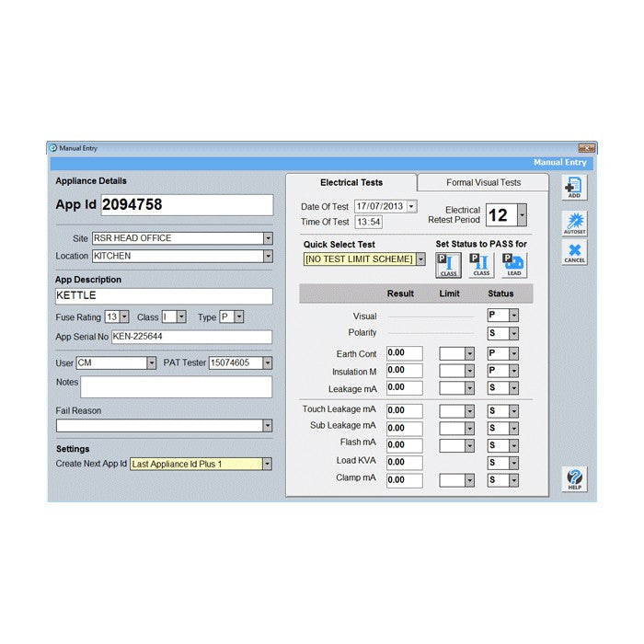Open the Date Of Test picker
644x644 pixels.
click(x=411, y=207)
